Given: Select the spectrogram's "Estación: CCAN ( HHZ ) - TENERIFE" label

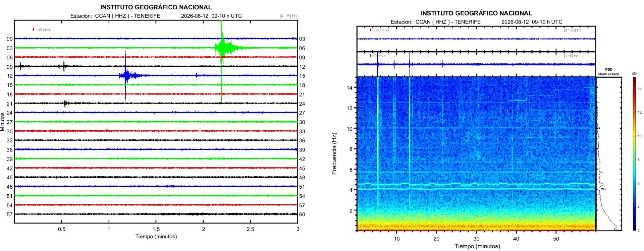Looking at the screenshot, I should (435, 22).
